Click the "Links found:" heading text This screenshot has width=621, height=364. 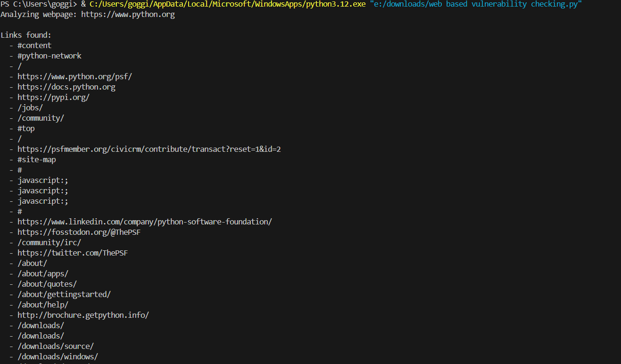point(26,35)
